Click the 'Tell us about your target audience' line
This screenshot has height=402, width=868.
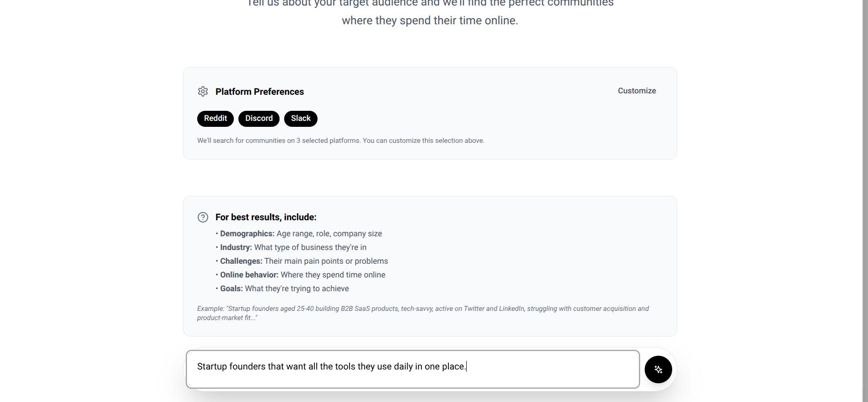430,4
